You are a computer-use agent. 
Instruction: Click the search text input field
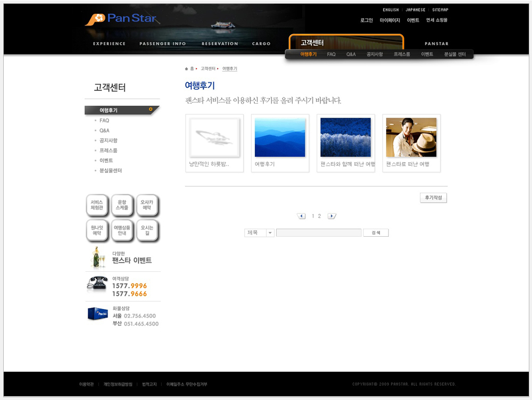pos(319,233)
